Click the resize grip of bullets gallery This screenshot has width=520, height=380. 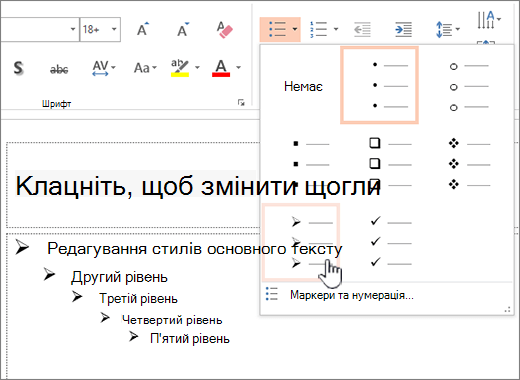[508, 310]
